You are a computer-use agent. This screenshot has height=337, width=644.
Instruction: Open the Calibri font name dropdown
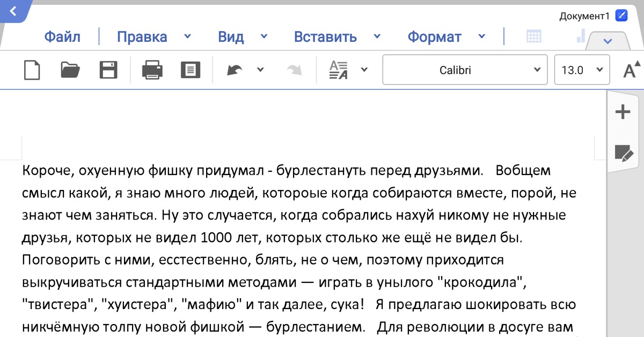click(465, 70)
